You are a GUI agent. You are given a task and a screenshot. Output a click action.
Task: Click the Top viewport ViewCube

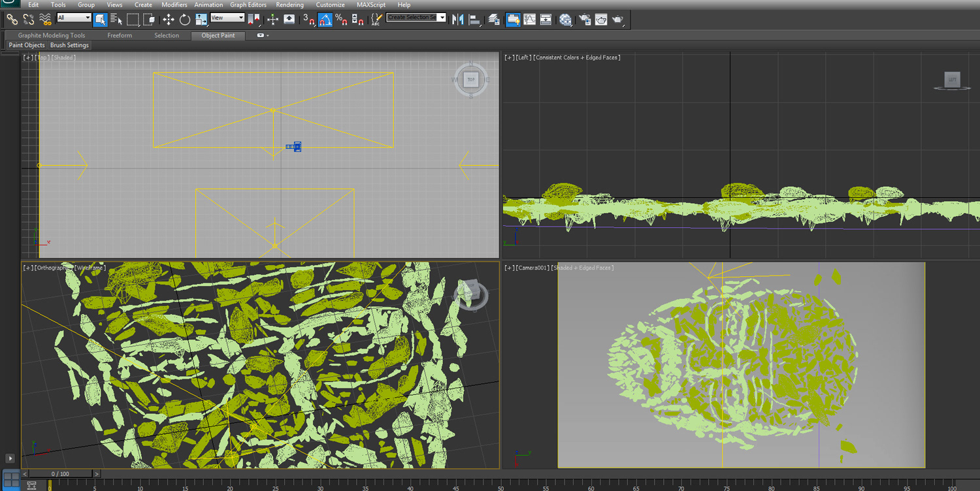[470, 80]
